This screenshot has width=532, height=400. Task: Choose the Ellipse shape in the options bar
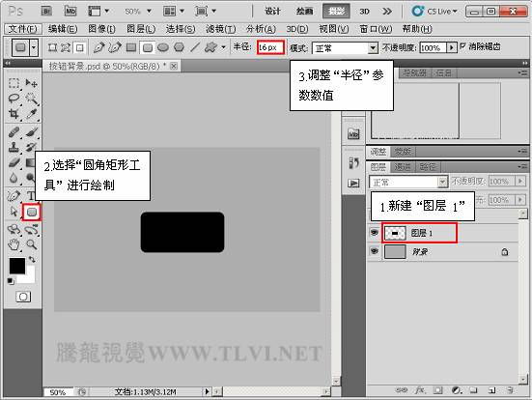(x=163, y=47)
